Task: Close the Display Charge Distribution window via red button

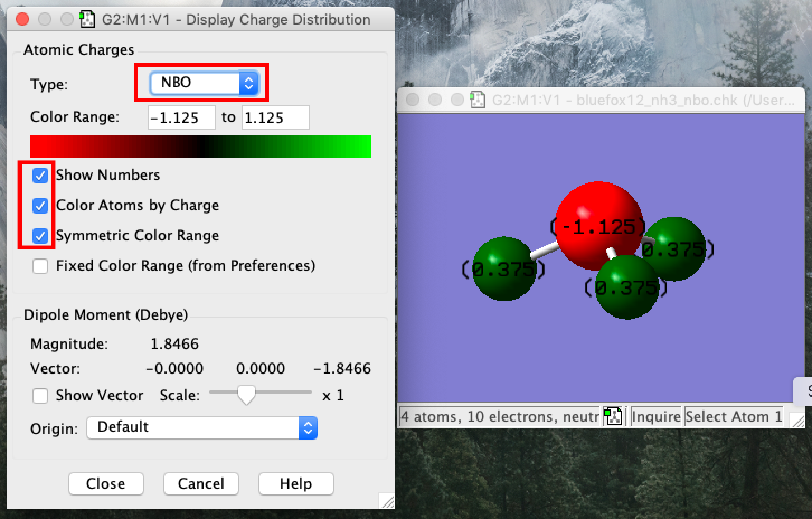Action: pyautogui.click(x=23, y=20)
